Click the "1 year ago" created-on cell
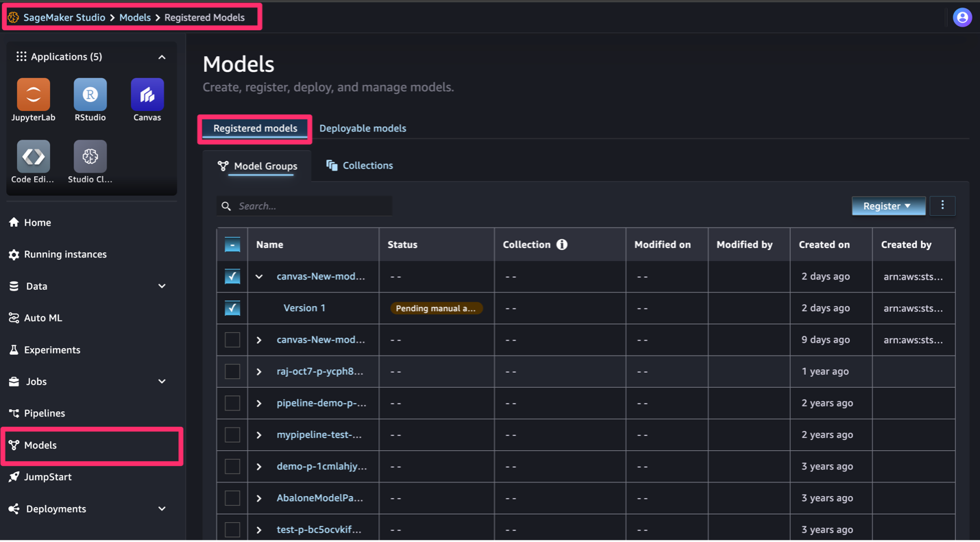The width and height of the screenshot is (980, 542). [825, 371]
